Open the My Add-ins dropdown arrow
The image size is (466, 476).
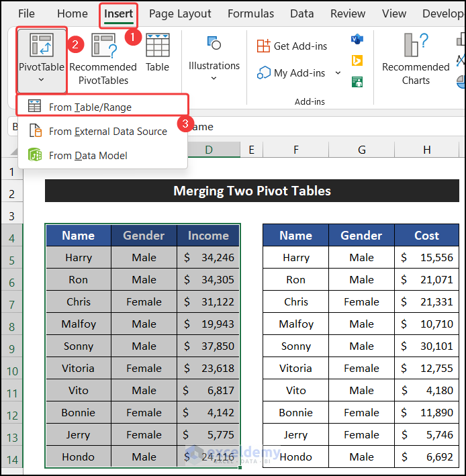338,73
